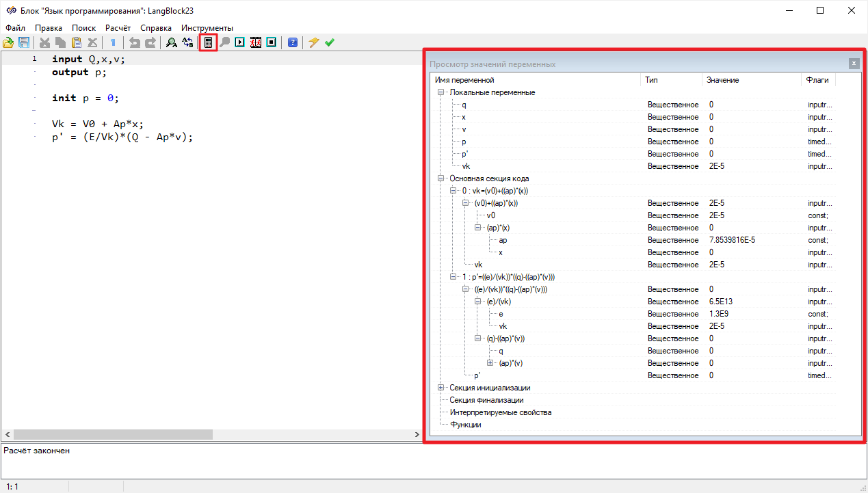Click the paste clipboard icon
Viewport: 868px width, 493px height.
77,42
